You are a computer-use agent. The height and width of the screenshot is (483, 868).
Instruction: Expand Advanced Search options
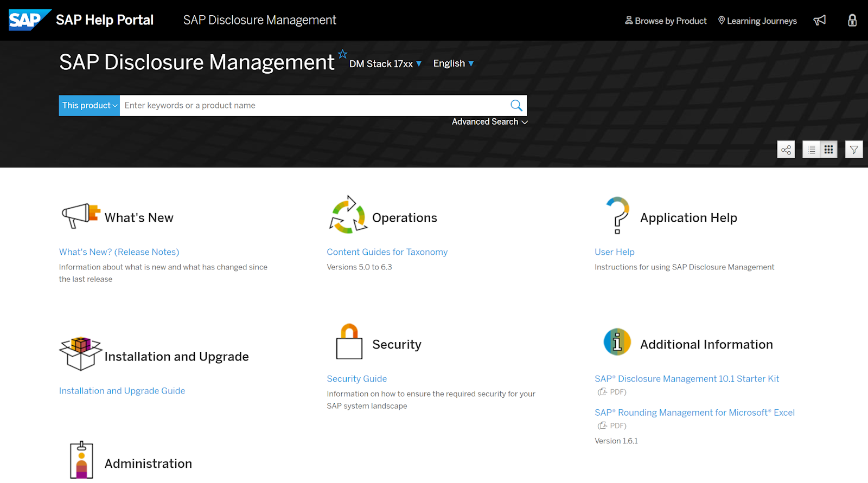(x=490, y=122)
